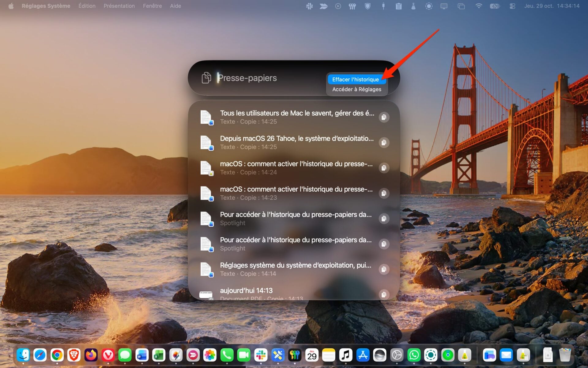This screenshot has height=368, width=588.
Task: Open Brave browser from the Dock
Action: 74,355
